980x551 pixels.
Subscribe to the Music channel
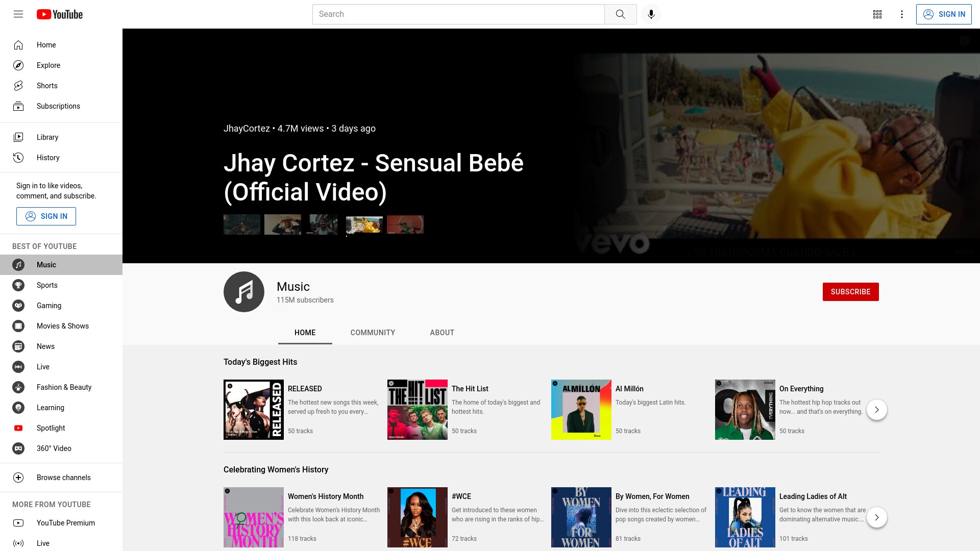pyautogui.click(x=850, y=292)
